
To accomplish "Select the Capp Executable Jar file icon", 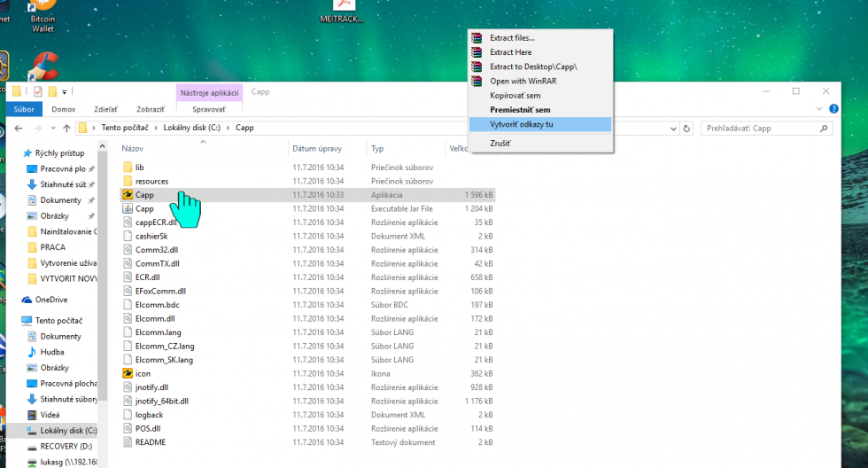I will tap(128, 209).
